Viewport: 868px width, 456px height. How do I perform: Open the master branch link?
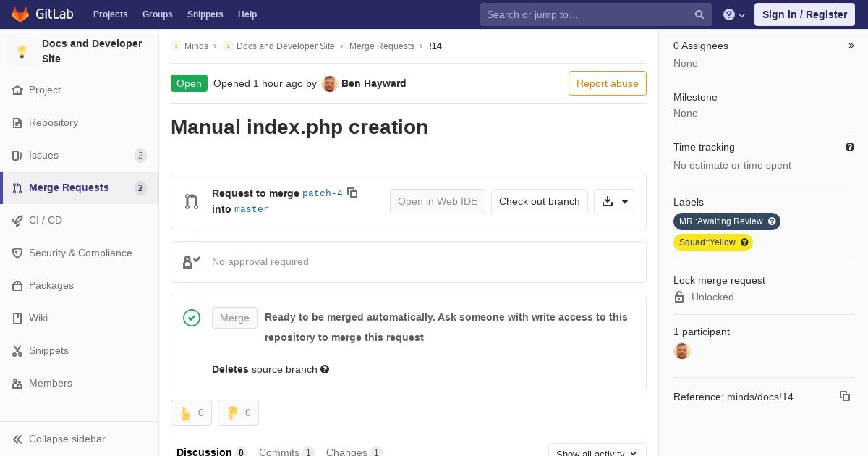coord(251,209)
